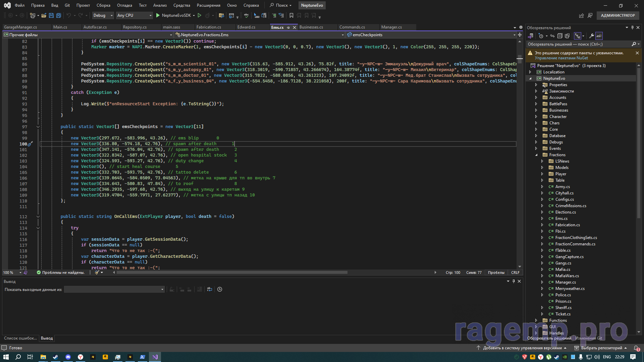The image size is (644, 362).
Task: Start without debugging using the hollow play icon
Action: 200,15
